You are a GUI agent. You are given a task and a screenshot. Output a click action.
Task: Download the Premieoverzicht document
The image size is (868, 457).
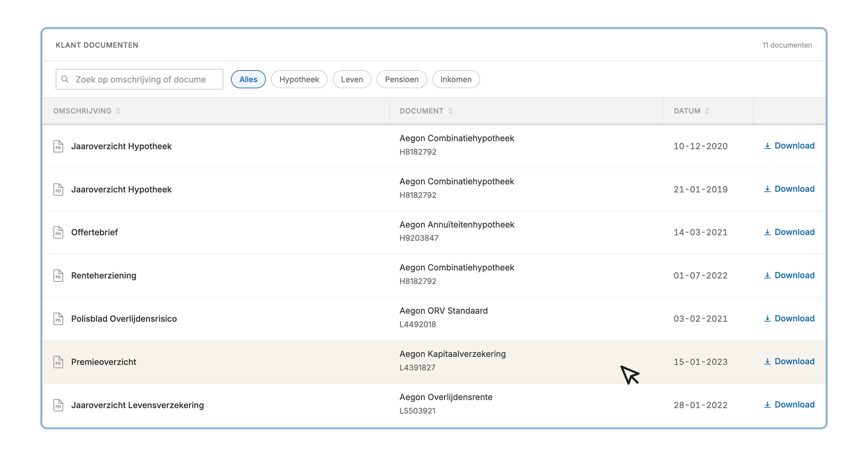pyautogui.click(x=789, y=362)
